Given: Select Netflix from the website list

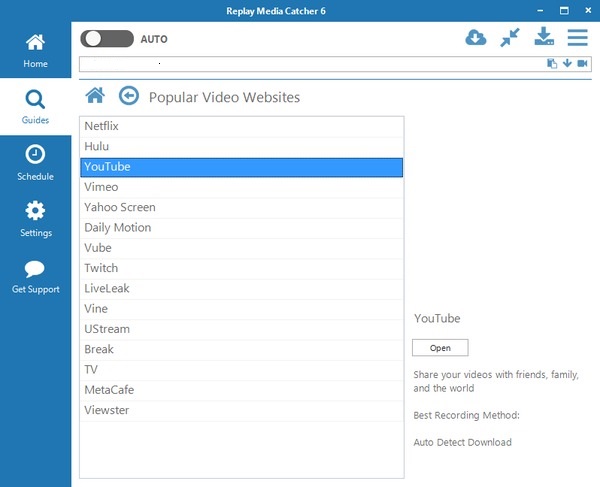Looking at the screenshot, I should coord(241,127).
